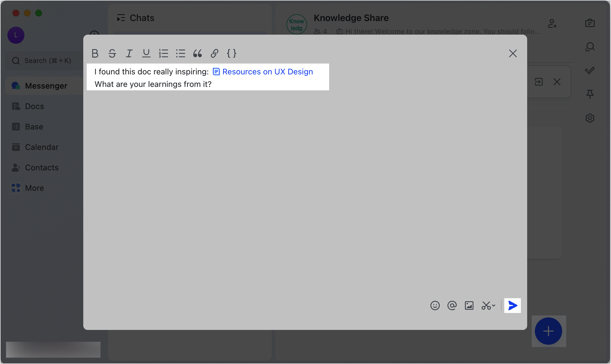
Task: Open the Resources on UX Design link
Action: coord(267,72)
